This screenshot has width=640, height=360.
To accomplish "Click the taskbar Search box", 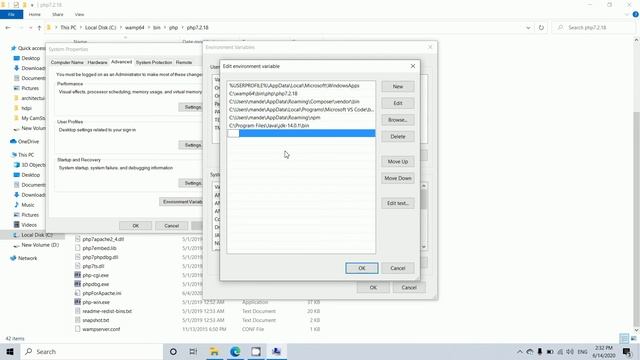I will [92, 351].
